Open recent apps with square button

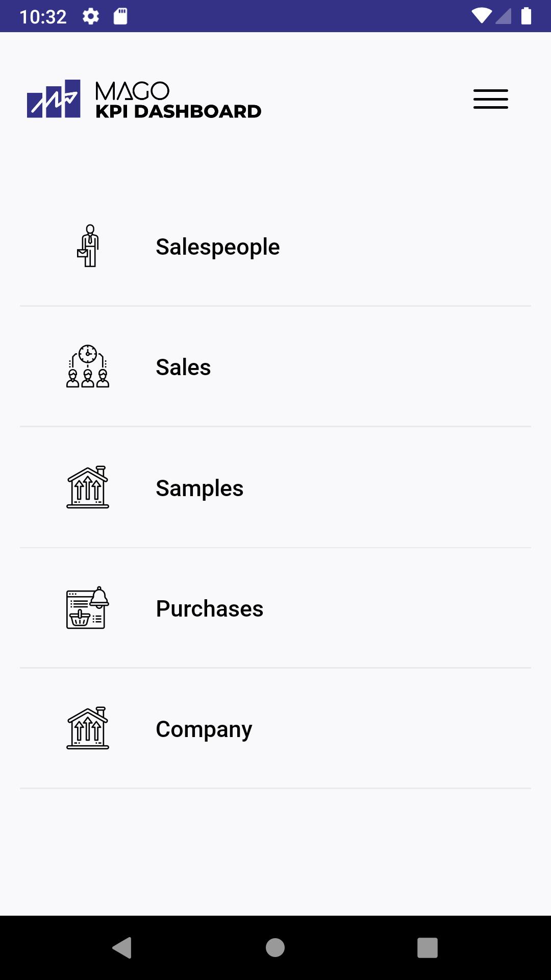coord(428,948)
